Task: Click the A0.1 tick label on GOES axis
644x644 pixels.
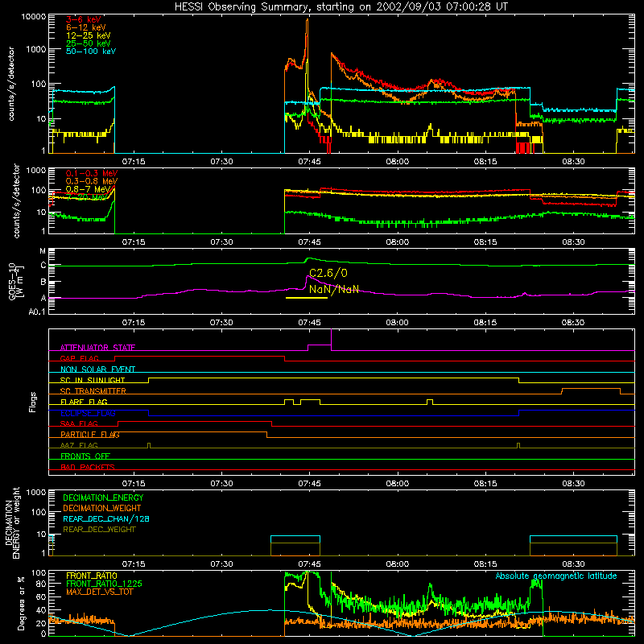Action: (x=36, y=312)
